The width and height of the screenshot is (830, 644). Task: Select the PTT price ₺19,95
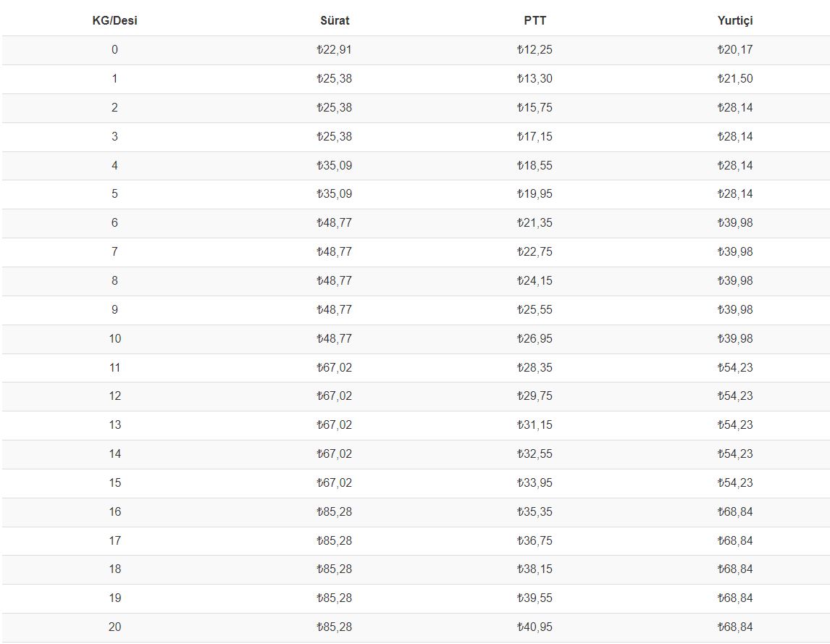point(535,194)
